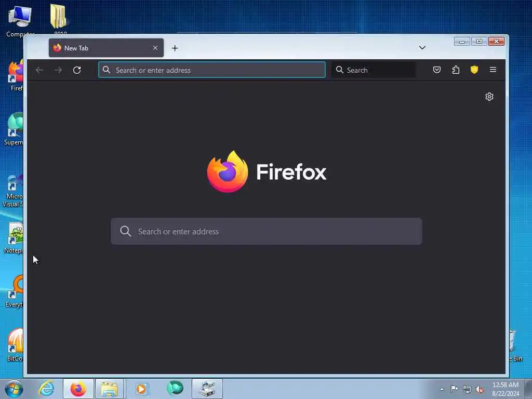Open the Save to Pocket button
The height and width of the screenshot is (399, 532).
(x=436, y=70)
